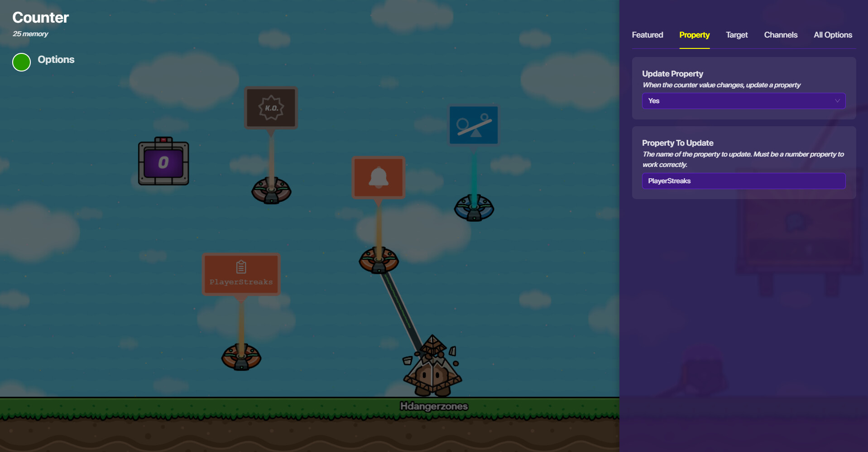This screenshot has width=868, height=452.
Task: Click the base beneath the PlayerStreaks sign
Action: pyautogui.click(x=241, y=357)
